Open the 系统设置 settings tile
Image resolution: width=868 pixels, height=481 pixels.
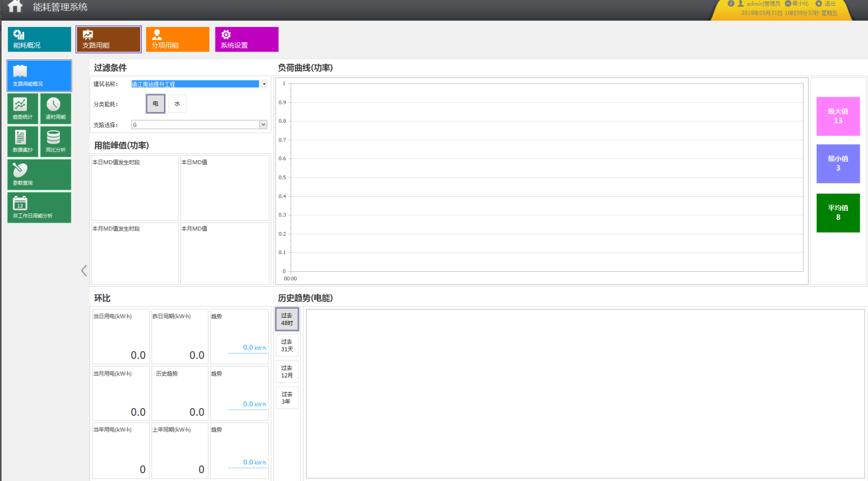tap(247, 39)
